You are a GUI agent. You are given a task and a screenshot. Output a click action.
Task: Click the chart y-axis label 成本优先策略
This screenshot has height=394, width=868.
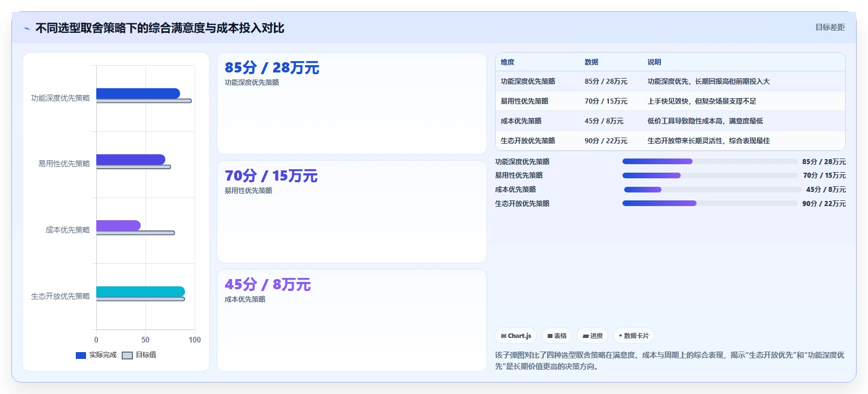point(68,230)
